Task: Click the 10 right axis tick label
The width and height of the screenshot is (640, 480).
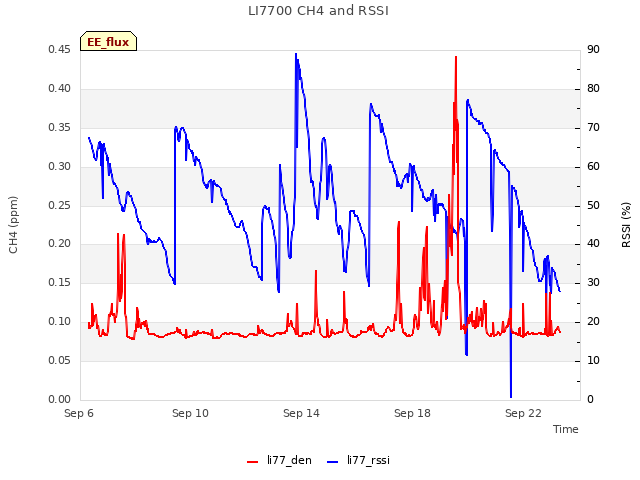Action: (593, 360)
